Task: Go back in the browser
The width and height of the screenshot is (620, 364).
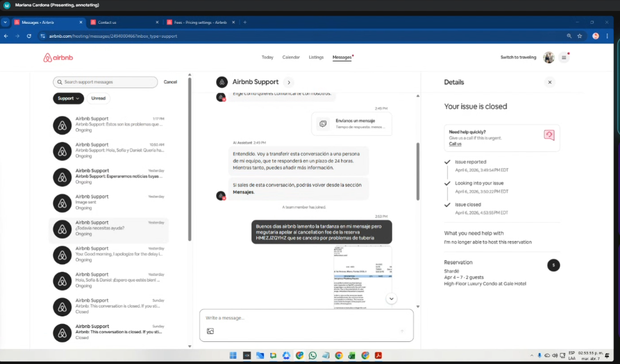Action: coord(6,36)
